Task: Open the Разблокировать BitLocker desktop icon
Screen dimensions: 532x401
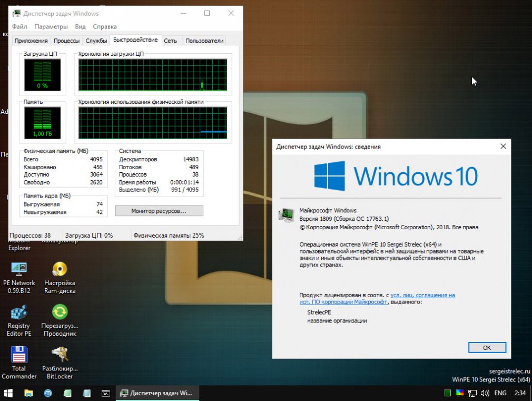Action: [60, 363]
